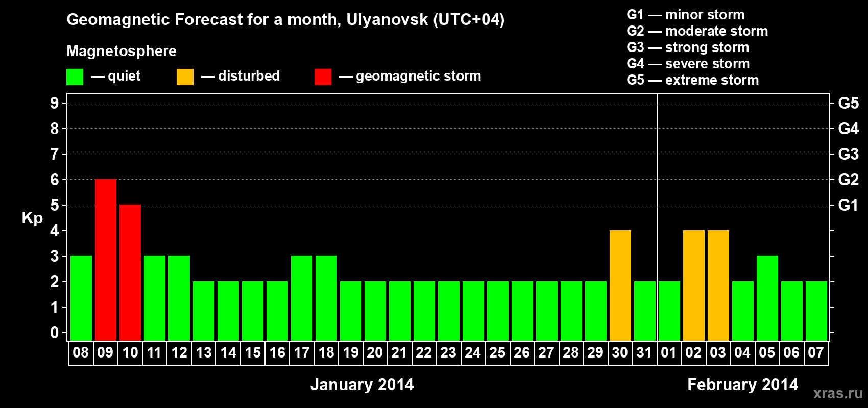The width and height of the screenshot is (868, 408).
Task: Click the G1 right axis label
Action: tap(849, 205)
